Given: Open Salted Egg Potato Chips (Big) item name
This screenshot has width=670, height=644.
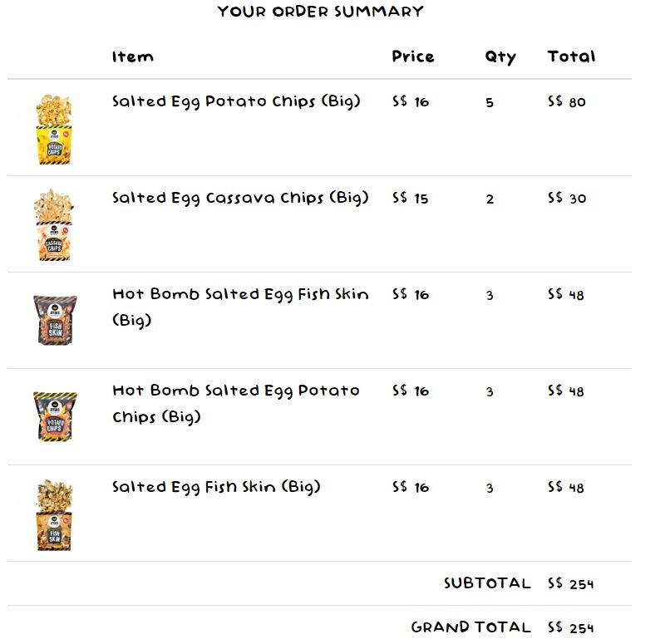Looking at the screenshot, I should [237, 102].
